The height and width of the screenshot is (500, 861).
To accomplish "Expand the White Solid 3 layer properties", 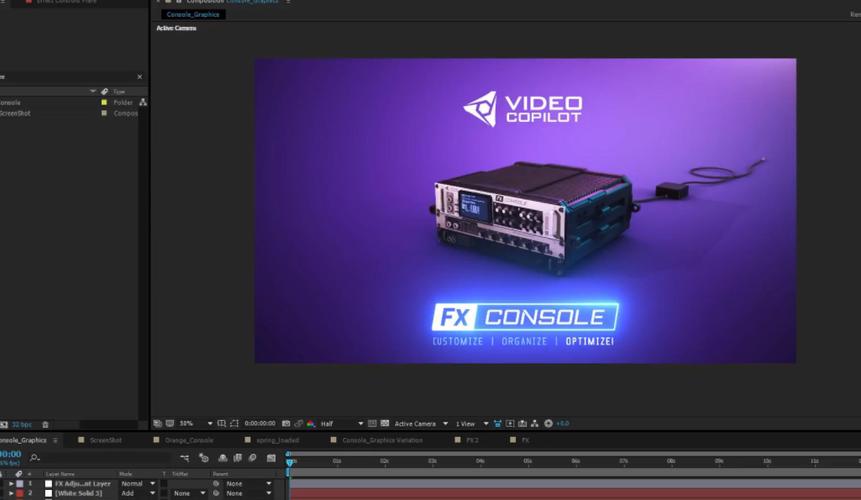I will pyautogui.click(x=10, y=493).
